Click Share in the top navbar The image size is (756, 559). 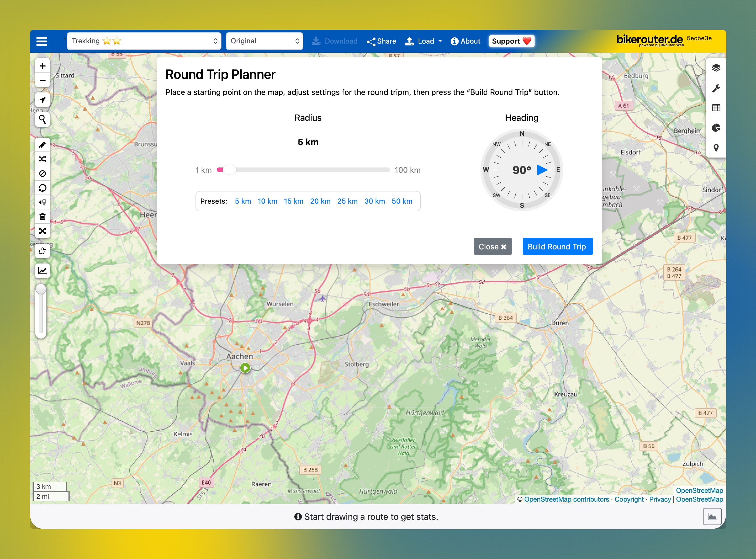pyautogui.click(x=381, y=41)
